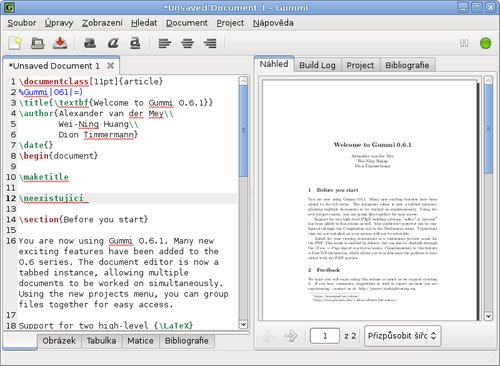
Task: Switch to the Project tab
Action: coord(360,65)
